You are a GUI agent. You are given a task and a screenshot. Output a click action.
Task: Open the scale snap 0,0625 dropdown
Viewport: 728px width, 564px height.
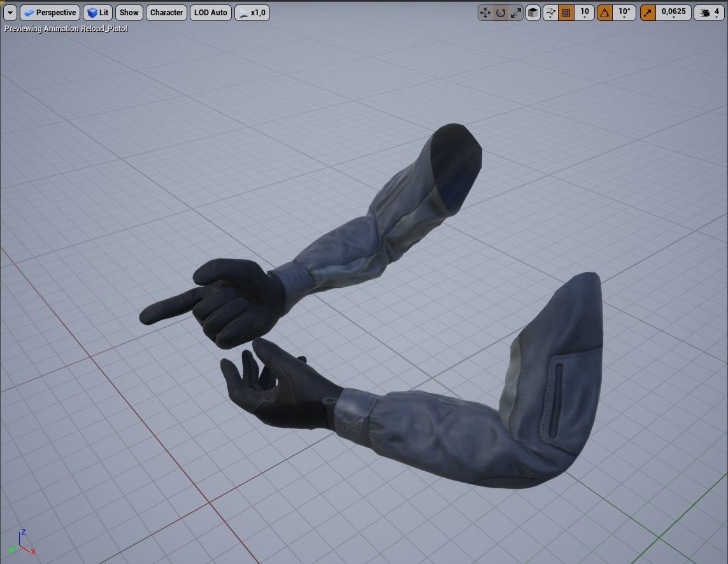(674, 13)
